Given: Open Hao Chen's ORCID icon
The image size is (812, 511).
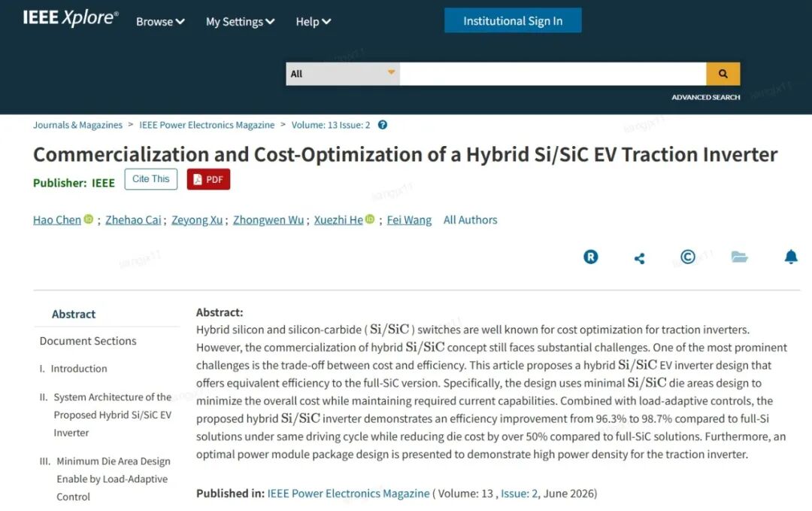Looking at the screenshot, I should [x=89, y=219].
